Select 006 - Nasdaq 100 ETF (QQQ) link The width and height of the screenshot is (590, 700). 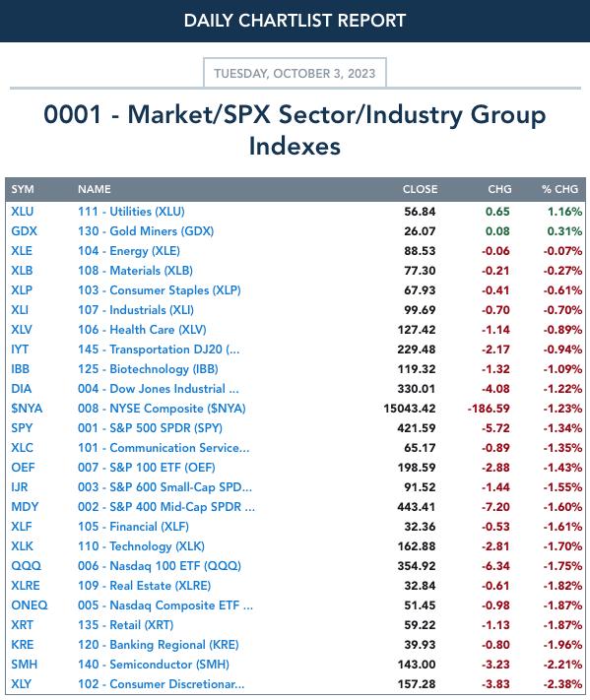(x=160, y=566)
